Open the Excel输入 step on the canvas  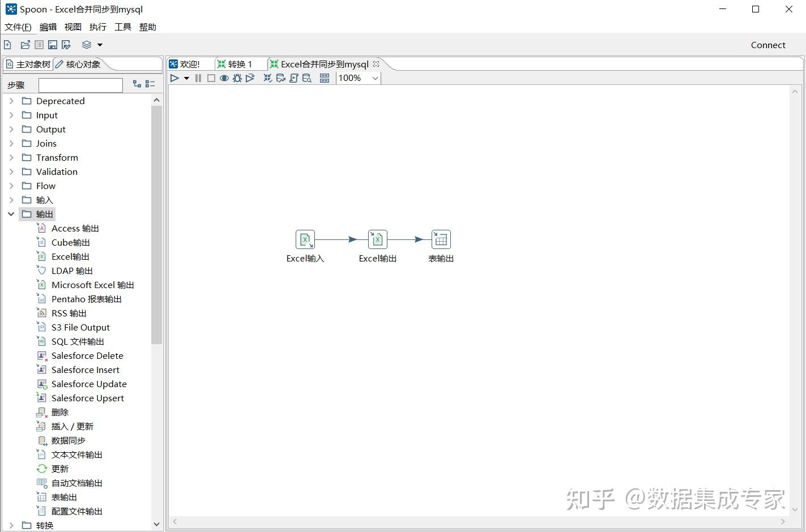click(x=305, y=238)
